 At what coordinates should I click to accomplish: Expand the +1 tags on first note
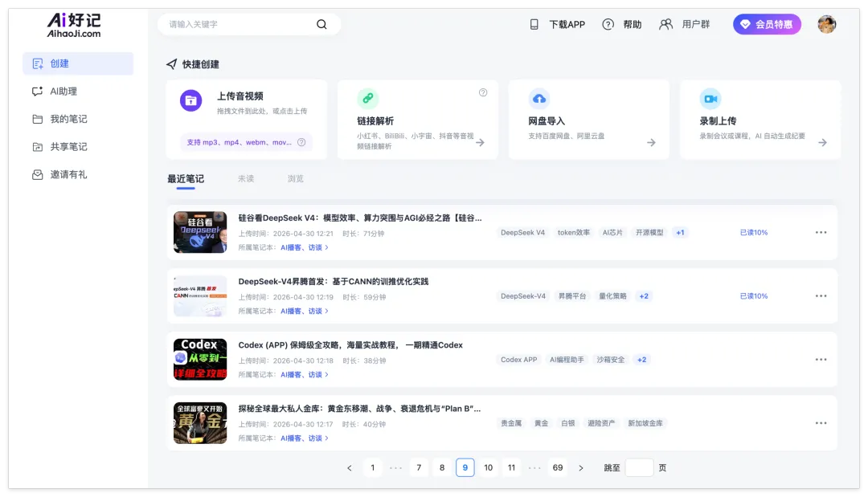tap(681, 233)
